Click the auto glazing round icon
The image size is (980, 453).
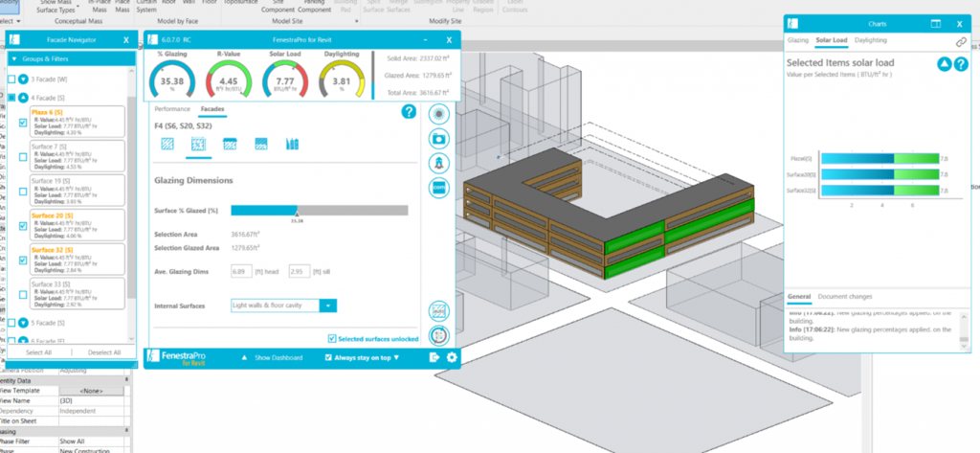point(439,311)
